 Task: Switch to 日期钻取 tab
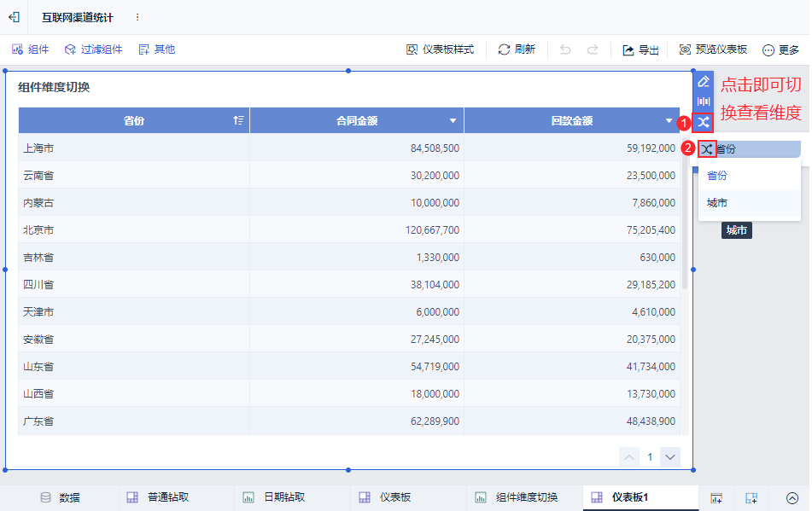(274, 497)
